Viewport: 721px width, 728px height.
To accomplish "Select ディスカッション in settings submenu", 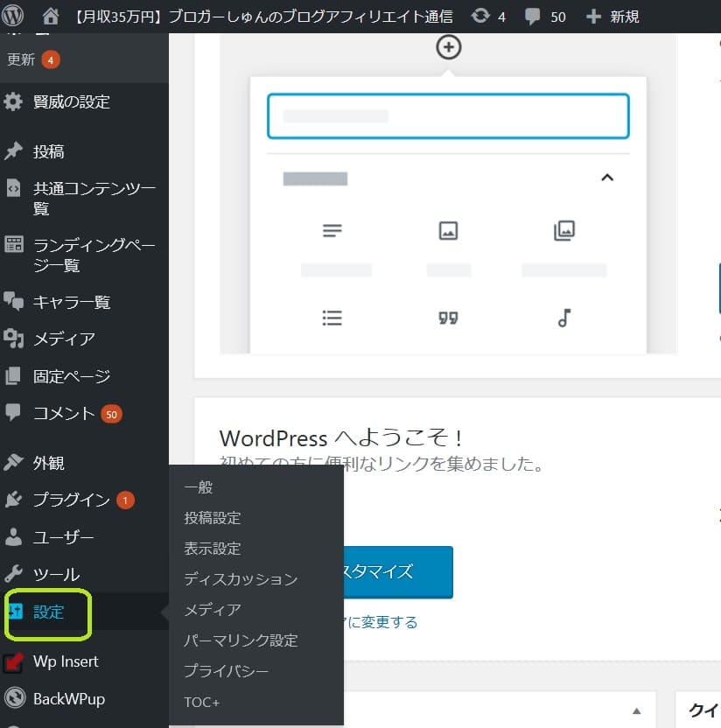I will [x=241, y=579].
